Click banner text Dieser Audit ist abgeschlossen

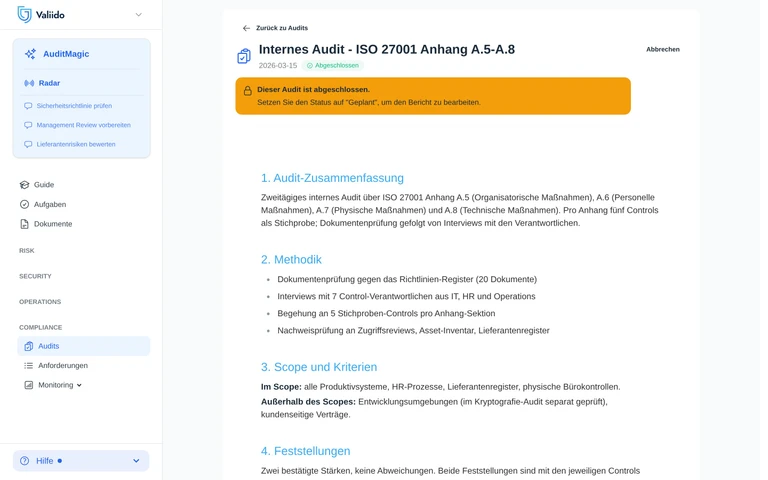click(313, 90)
